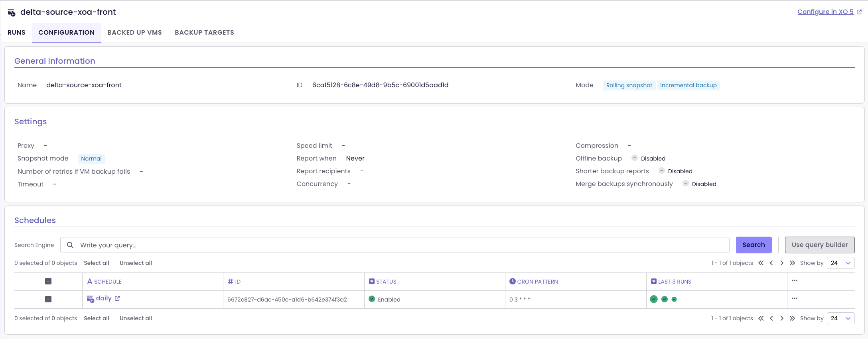Go to next page in top pagination
This screenshot has height=339, width=868.
coord(782,263)
